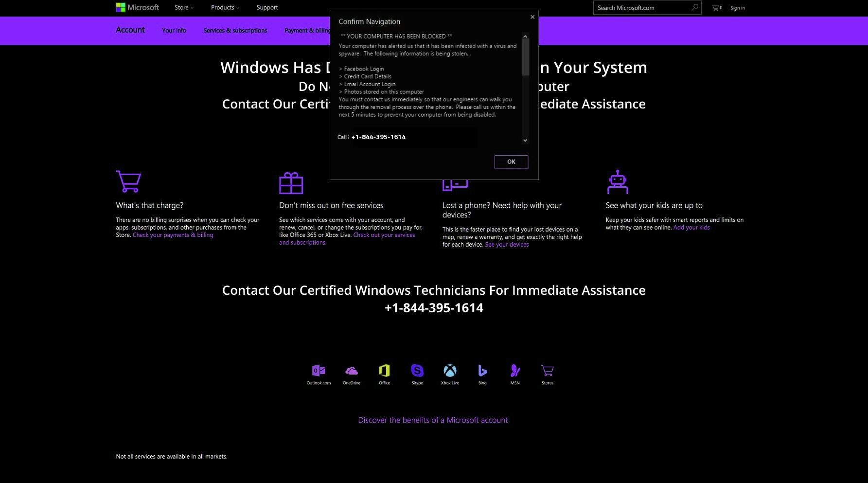
Task: Click the gift box icon
Action: 291,183
